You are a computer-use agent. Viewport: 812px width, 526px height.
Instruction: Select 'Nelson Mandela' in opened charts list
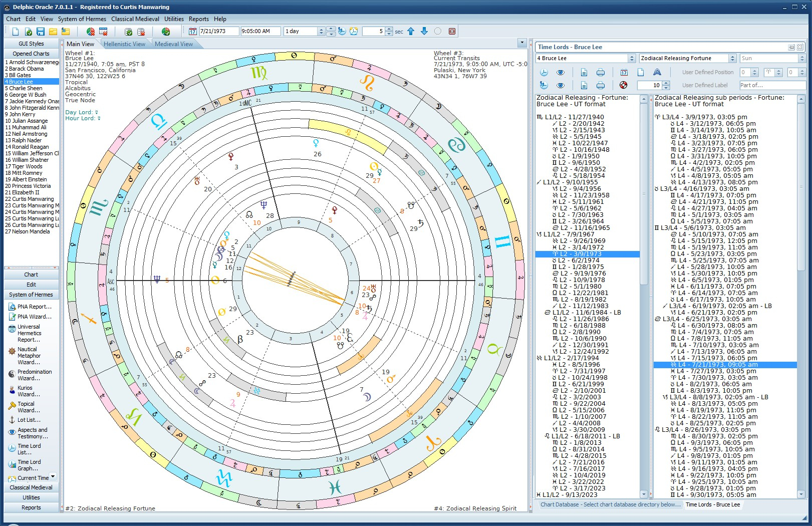click(x=31, y=231)
